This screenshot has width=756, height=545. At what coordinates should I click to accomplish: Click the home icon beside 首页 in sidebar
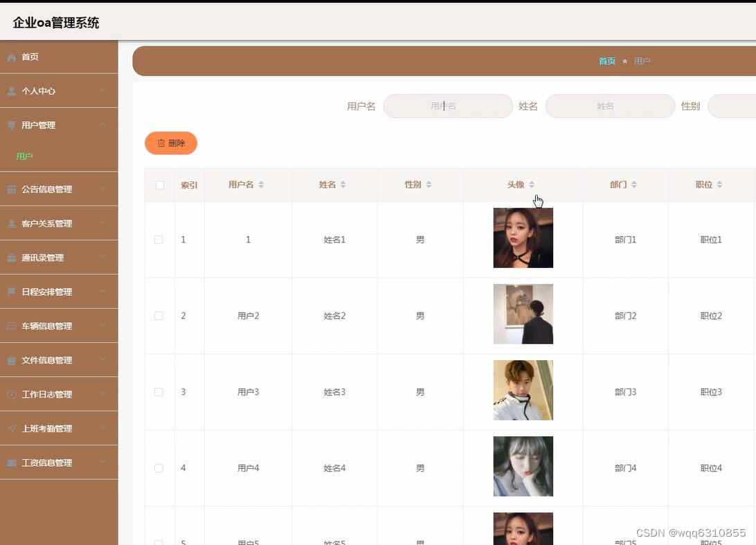coord(12,57)
